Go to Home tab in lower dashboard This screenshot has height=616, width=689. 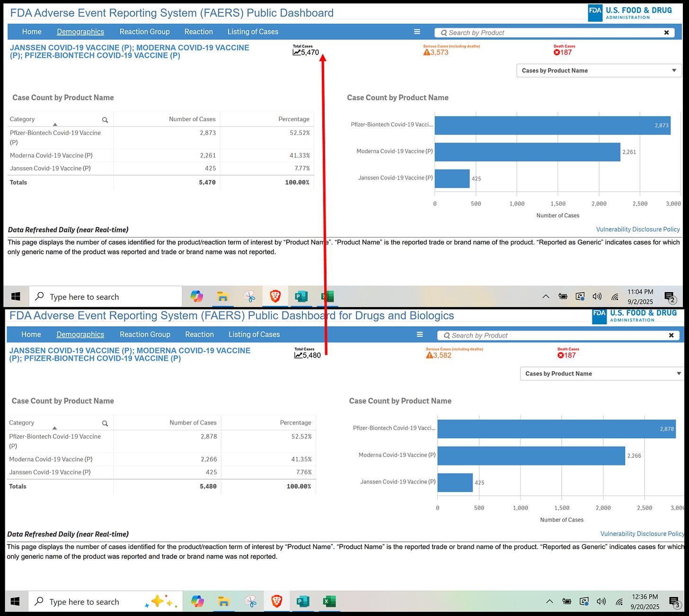pos(31,334)
